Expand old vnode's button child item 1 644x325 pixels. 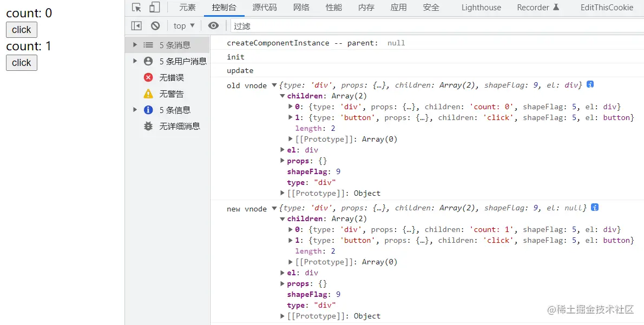[x=291, y=117]
